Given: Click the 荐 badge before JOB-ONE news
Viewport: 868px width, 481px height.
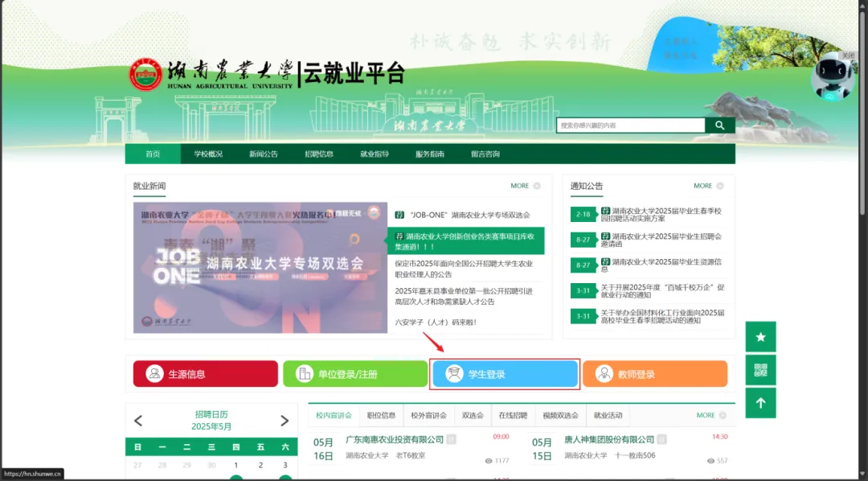Looking at the screenshot, I should click(399, 215).
